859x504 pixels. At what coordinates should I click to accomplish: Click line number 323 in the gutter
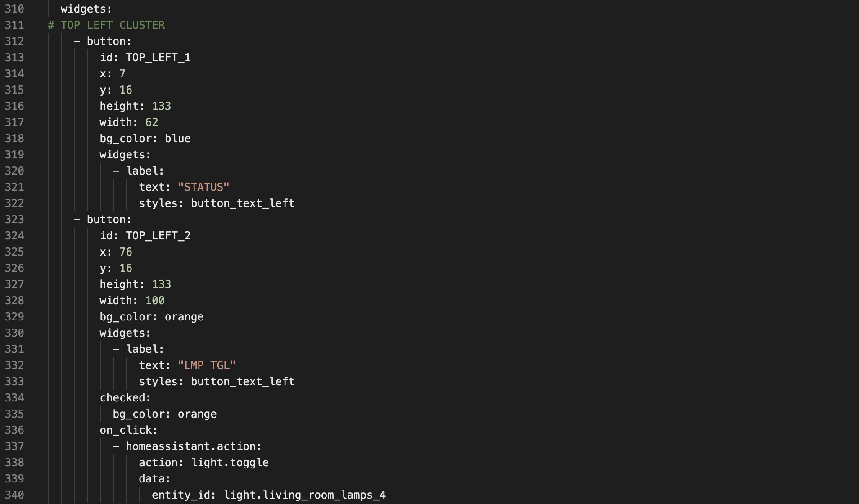tap(14, 220)
